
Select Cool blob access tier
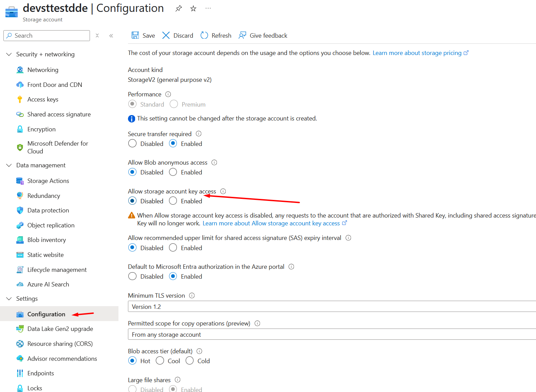click(x=160, y=361)
